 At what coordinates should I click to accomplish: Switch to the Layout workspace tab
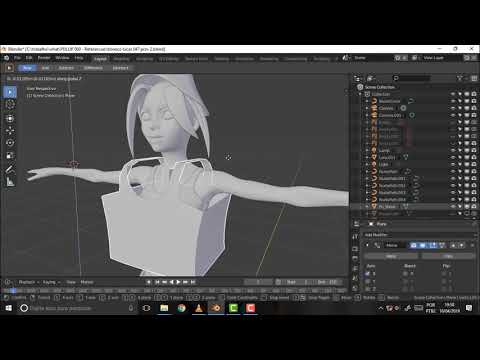coord(100,59)
